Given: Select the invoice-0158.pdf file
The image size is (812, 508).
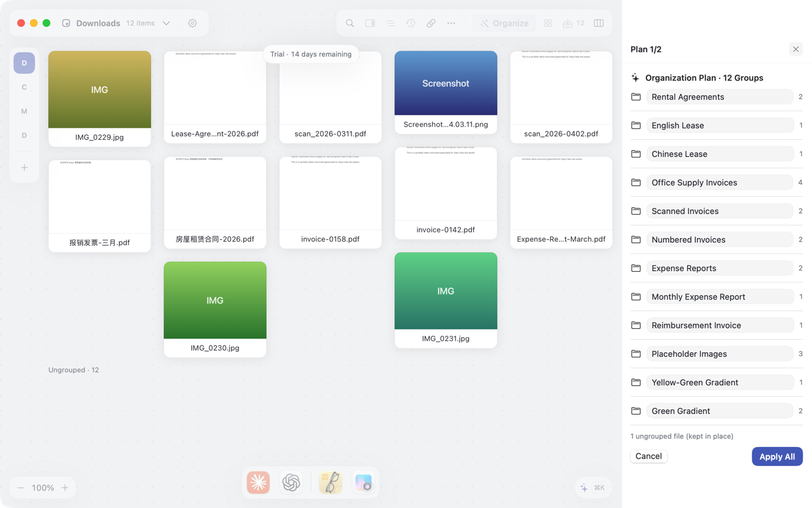Looking at the screenshot, I should pyautogui.click(x=331, y=203).
